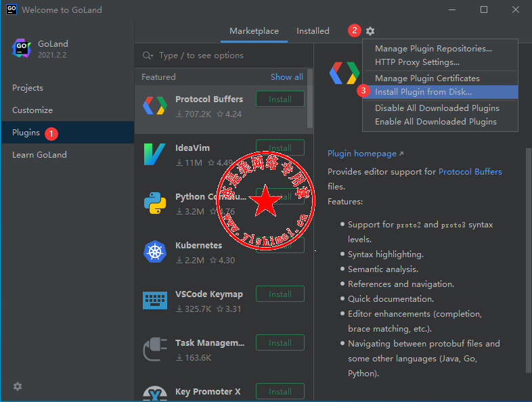Choose Disable All Downloaded Plugins

tap(440, 108)
